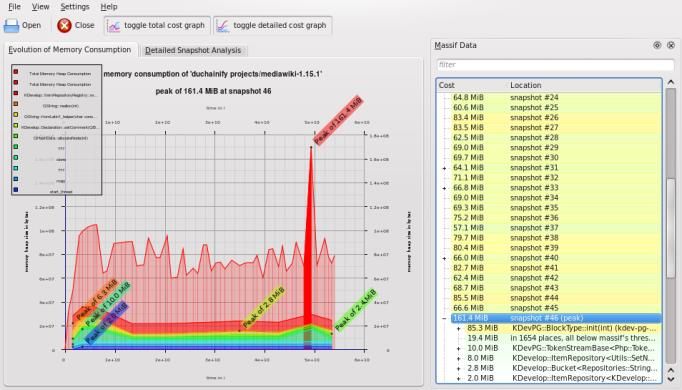This screenshot has height=390, width=682.
Task: Expand the 85.3 MiB KDevPG::BlockType entry
Action: [458, 328]
